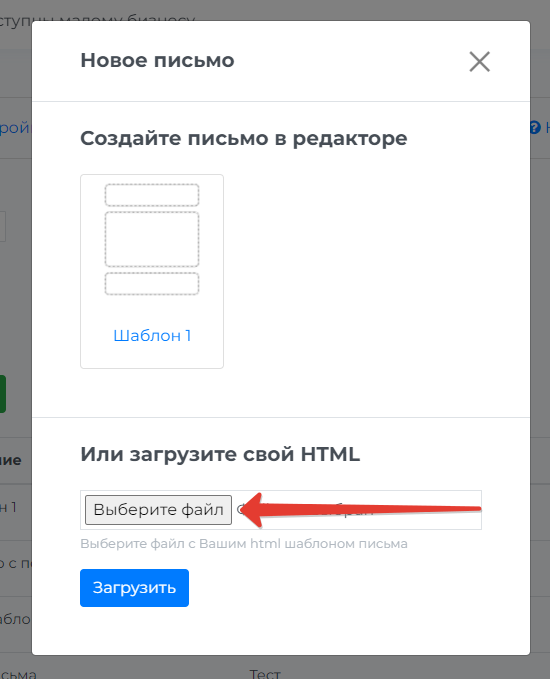Close the "Новое письмо" dialog with the X

pyautogui.click(x=479, y=61)
